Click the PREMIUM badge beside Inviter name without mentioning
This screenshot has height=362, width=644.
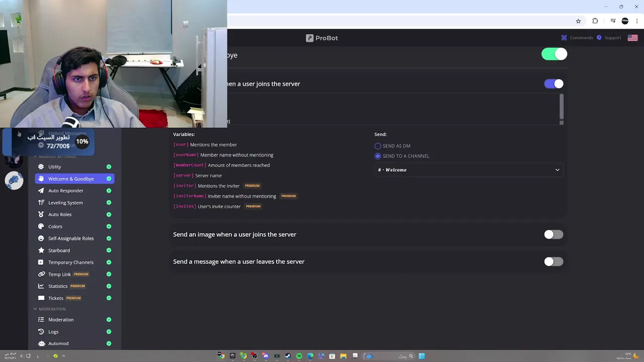click(288, 196)
